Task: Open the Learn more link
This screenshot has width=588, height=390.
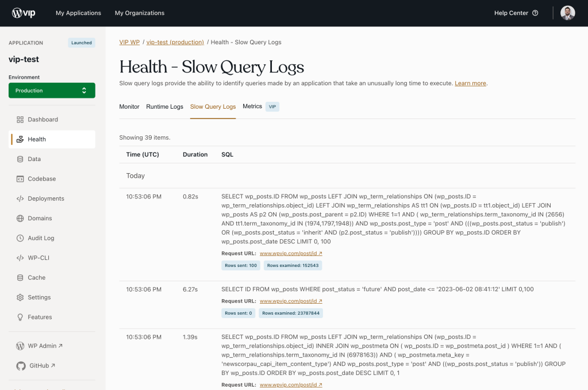Action: (x=470, y=83)
